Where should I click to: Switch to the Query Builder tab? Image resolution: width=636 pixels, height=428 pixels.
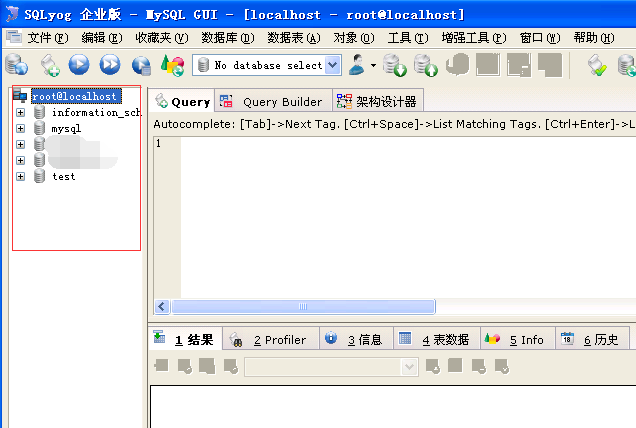[x=273, y=101]
